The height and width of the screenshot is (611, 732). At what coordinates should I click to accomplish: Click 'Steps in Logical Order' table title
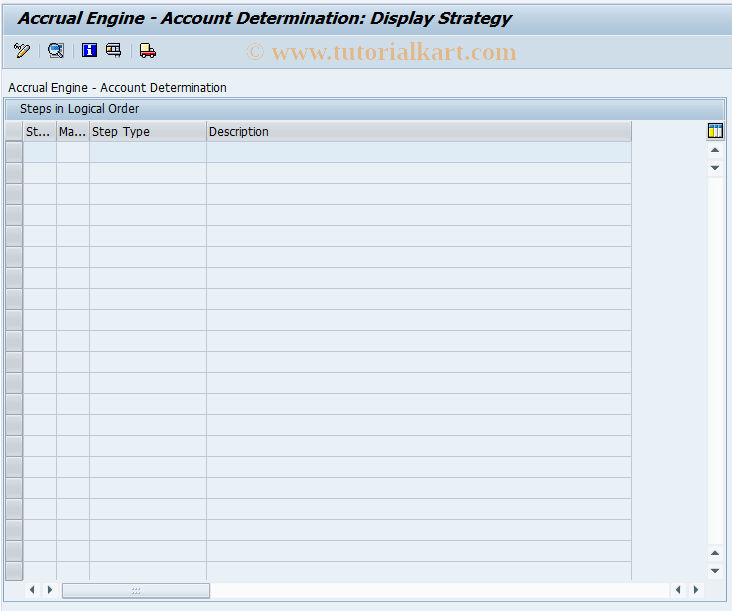(x=79, y=109)
